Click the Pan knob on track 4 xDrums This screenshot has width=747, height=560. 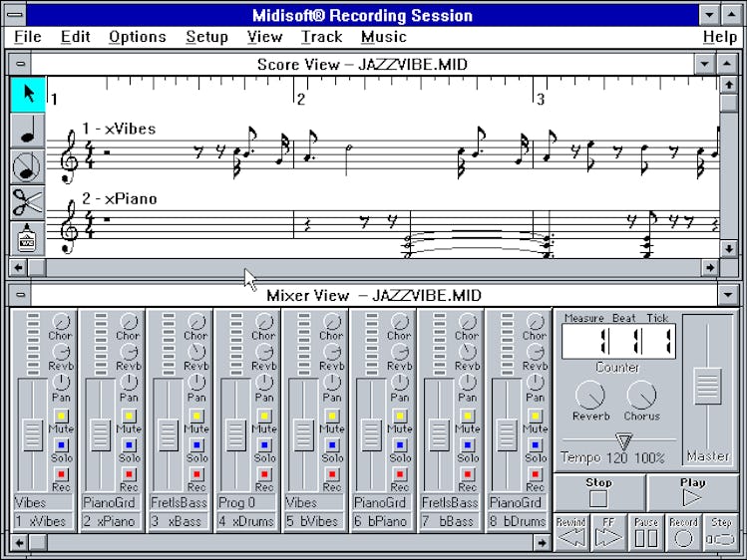point(264,382)
